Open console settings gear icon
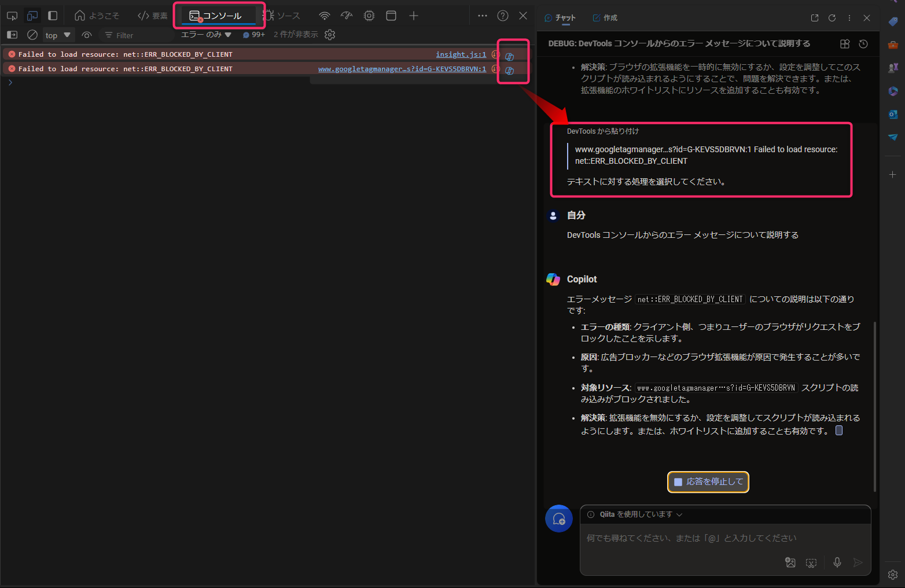 point(330,35)
